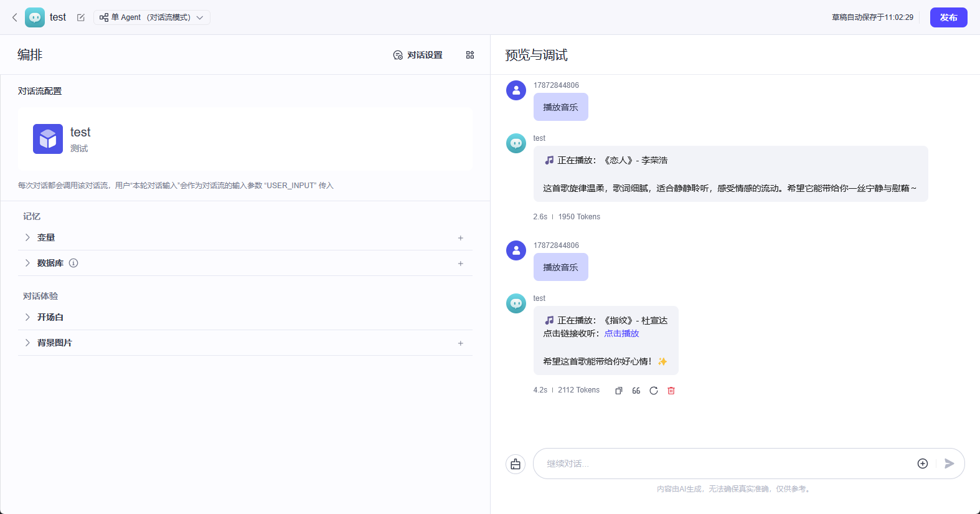Click the first user avatar 17872844806
The width and height of the screenshot is (980, 514).
[x=516, y=90]
